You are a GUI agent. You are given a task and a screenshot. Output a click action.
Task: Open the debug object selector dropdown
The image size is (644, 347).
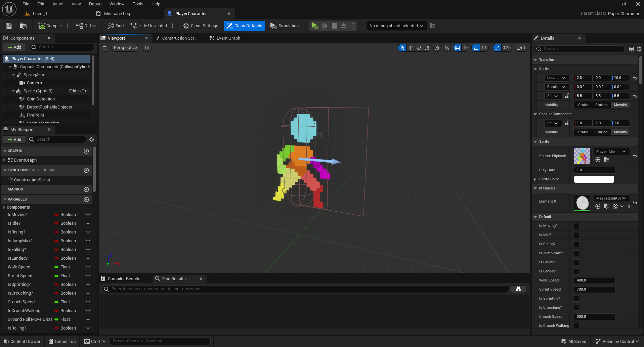click(x=396, y=26)
